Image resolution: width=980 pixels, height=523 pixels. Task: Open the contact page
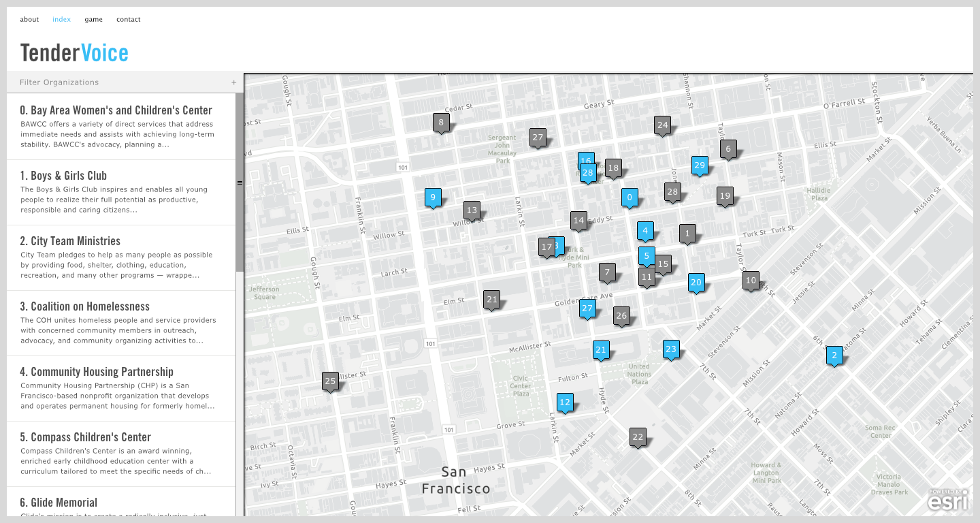click(128, 19)
